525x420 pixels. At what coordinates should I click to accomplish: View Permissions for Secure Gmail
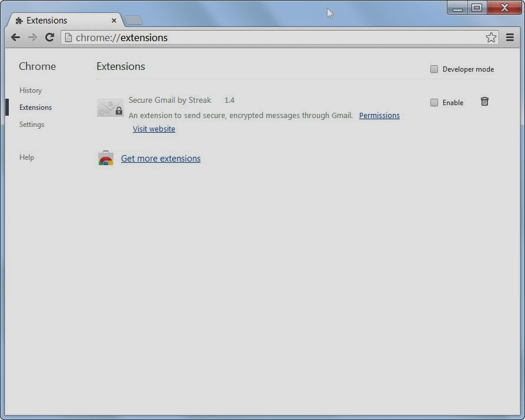(379, 116)
